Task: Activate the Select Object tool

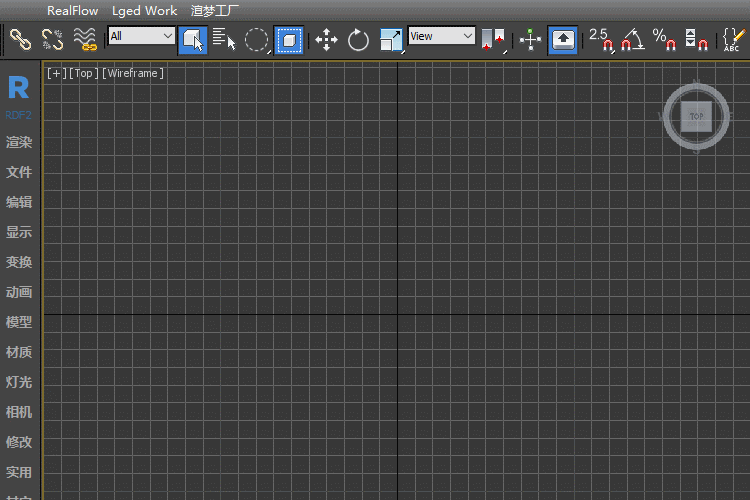Action: [x=193, y=40]
